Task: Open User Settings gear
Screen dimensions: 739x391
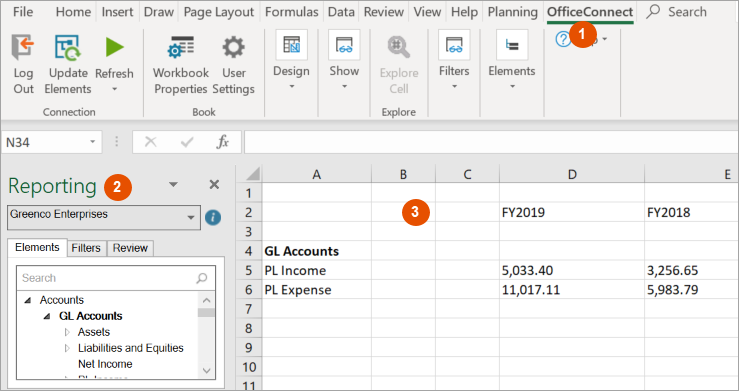Action: [233, 47]
